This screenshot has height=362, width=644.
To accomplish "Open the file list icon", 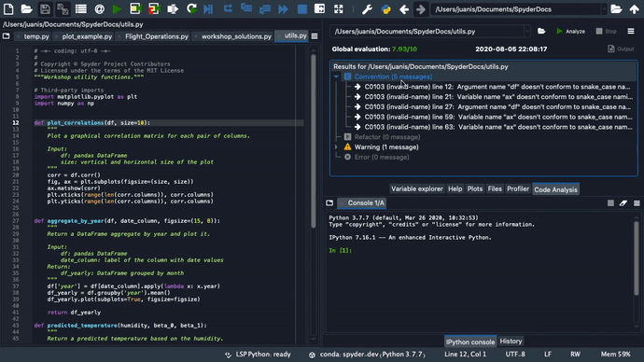I will (81, 8).
